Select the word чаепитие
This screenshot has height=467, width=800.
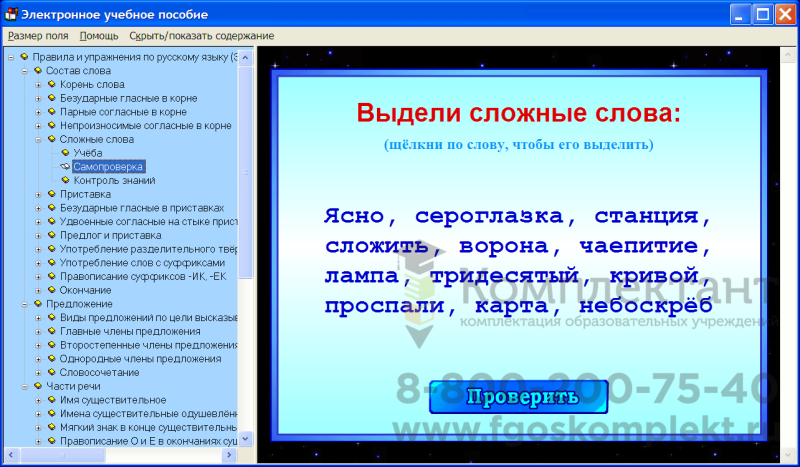tap(638, 247)
